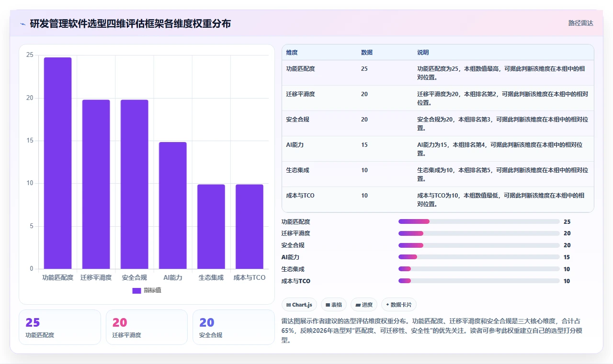Click the description starting AI能力为15

click(x=500, y=149)
